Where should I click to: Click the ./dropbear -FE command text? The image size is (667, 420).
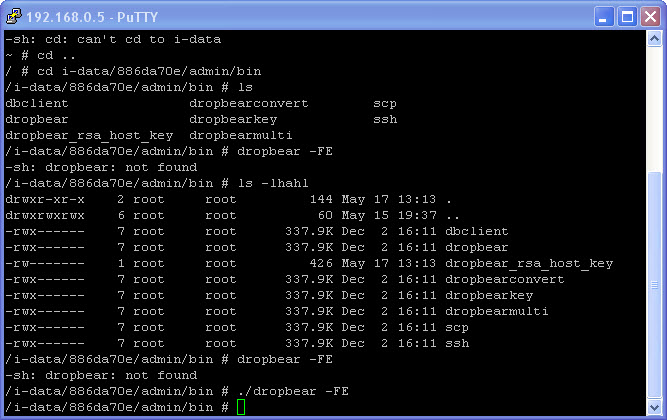click(293, 391)
